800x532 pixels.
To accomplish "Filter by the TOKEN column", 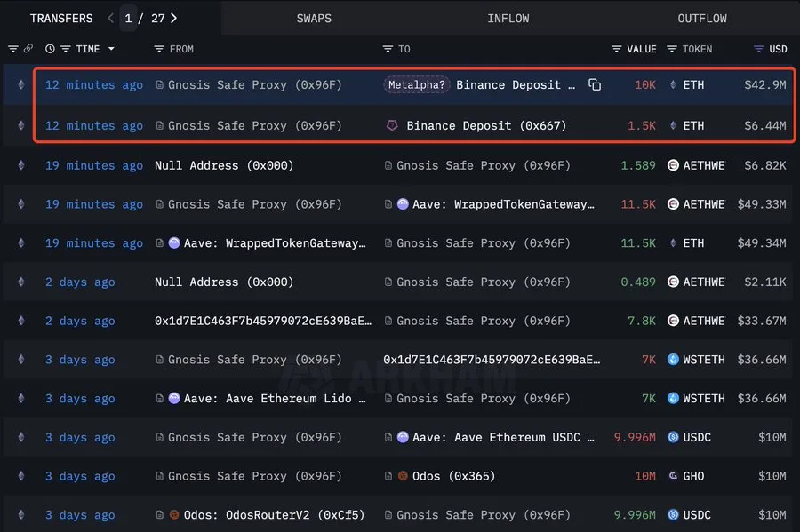I will [671, 49].
